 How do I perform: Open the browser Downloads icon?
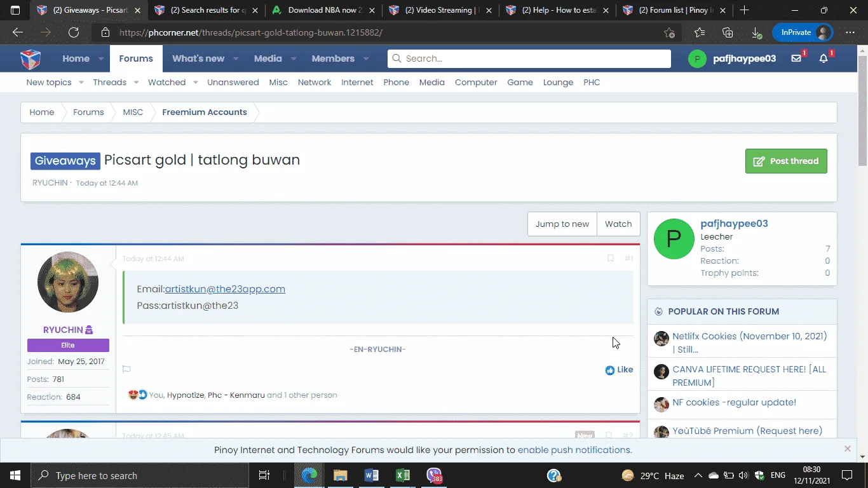point(756,32)
